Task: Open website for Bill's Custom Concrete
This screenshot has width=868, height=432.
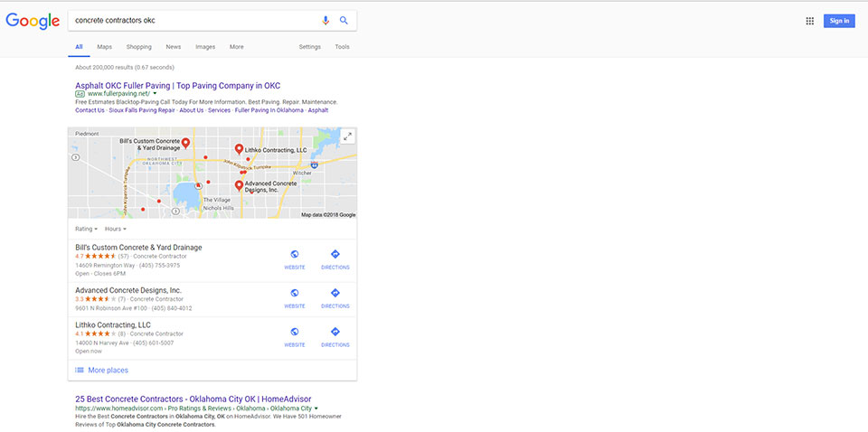Action: pos(295,259)
